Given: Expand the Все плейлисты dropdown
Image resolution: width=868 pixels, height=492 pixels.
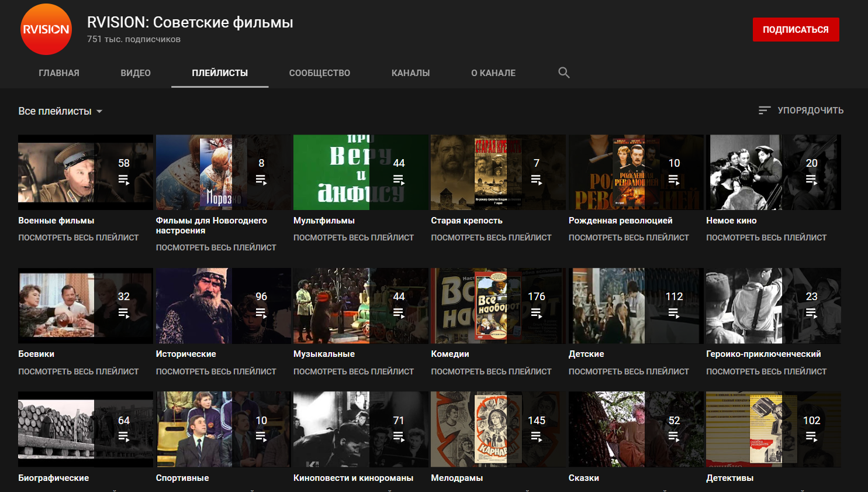Looking at the screenshot, I should coord(60,111).
